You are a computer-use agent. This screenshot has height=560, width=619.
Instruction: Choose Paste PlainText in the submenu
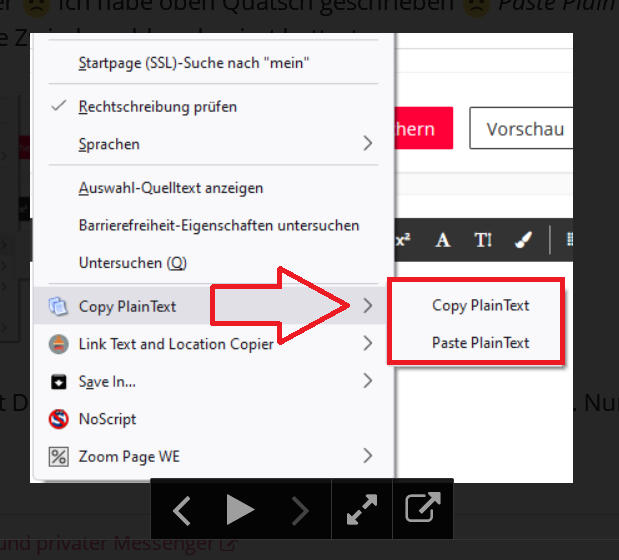coord(480,343)
